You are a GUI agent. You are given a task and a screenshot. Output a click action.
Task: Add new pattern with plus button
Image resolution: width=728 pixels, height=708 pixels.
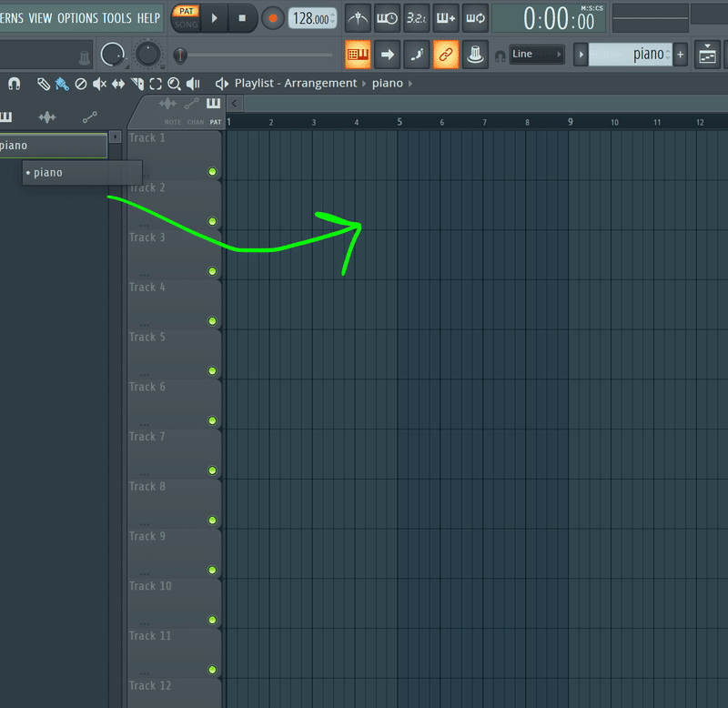[680, 55]
